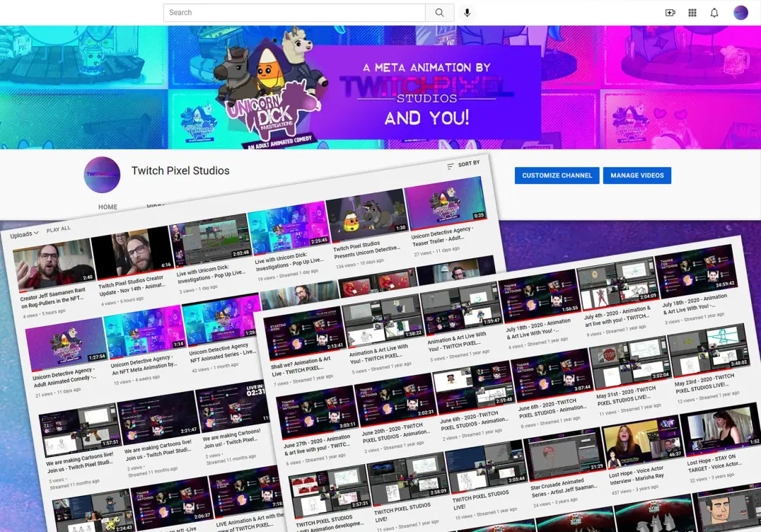Viewport: 761px width, 532px height.
Task: Click the 'July 4th - 2020 - Animation' title
Action: [617, 316]
